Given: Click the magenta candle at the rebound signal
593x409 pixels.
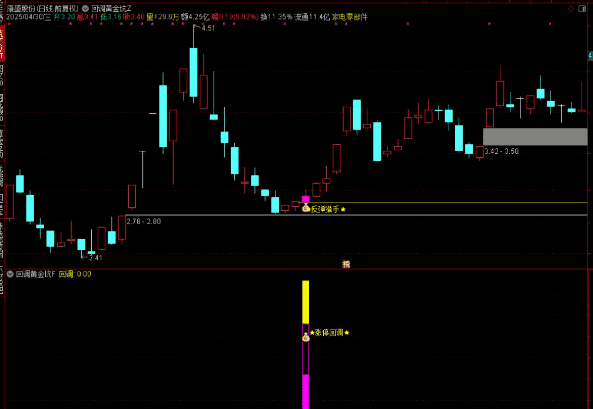Looking at the screenshot, I should click(x=306, y=199).
